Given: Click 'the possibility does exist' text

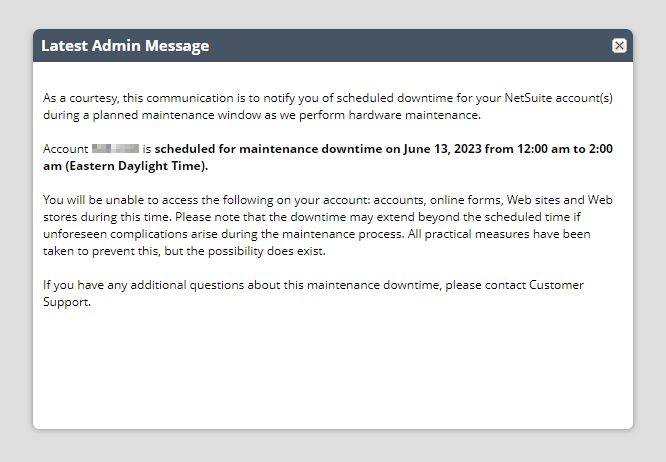Looking at the screenshot, I should coord(256,251).
